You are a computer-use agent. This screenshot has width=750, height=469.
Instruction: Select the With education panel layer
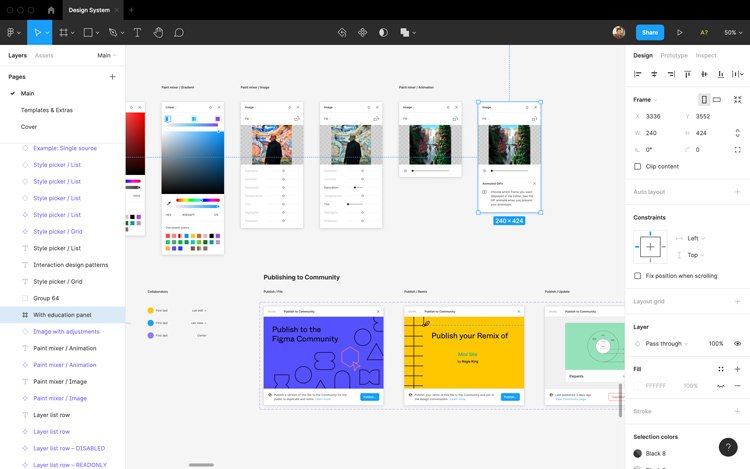[x=63, y=315]
